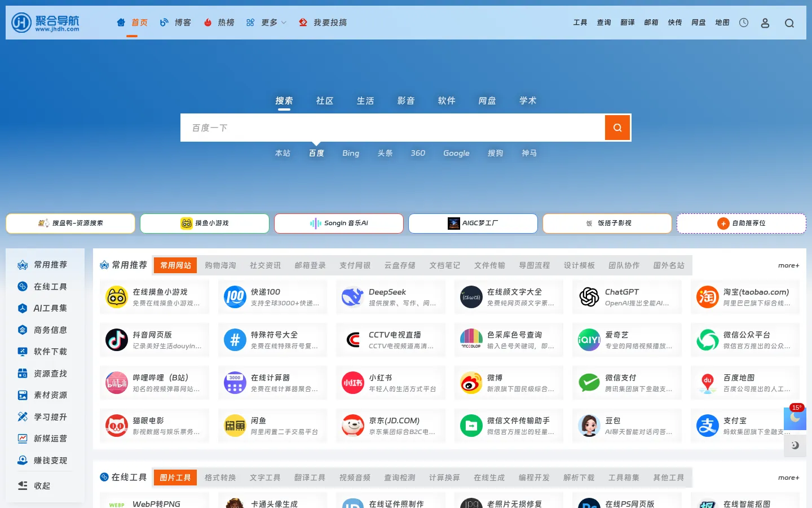This screenshot has height=508, width=812.
Task: Open the DeepSeek whale icon
Action: (352, 297)
